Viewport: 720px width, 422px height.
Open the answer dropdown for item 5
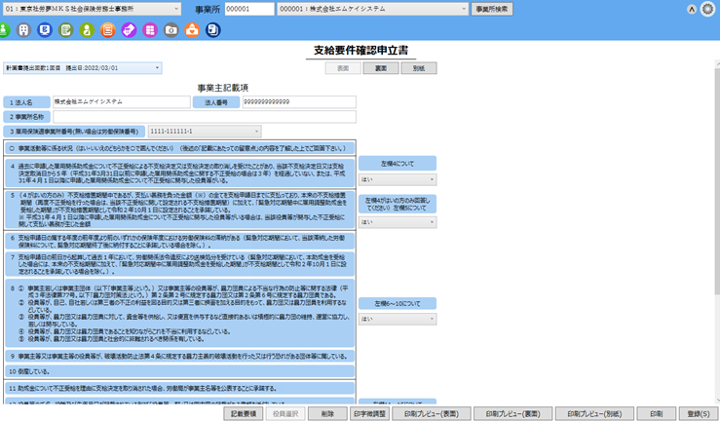[x=398, y=222]
